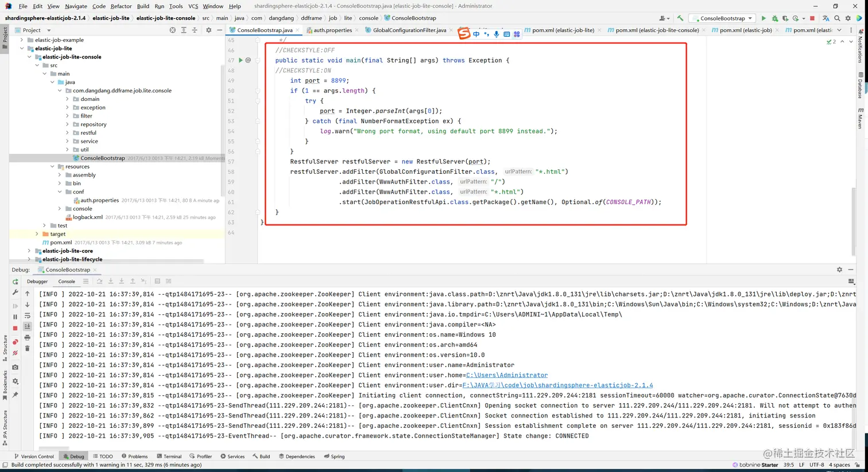Open the Services tool window
Screen dimensions: 868x472
pos(232,457)
